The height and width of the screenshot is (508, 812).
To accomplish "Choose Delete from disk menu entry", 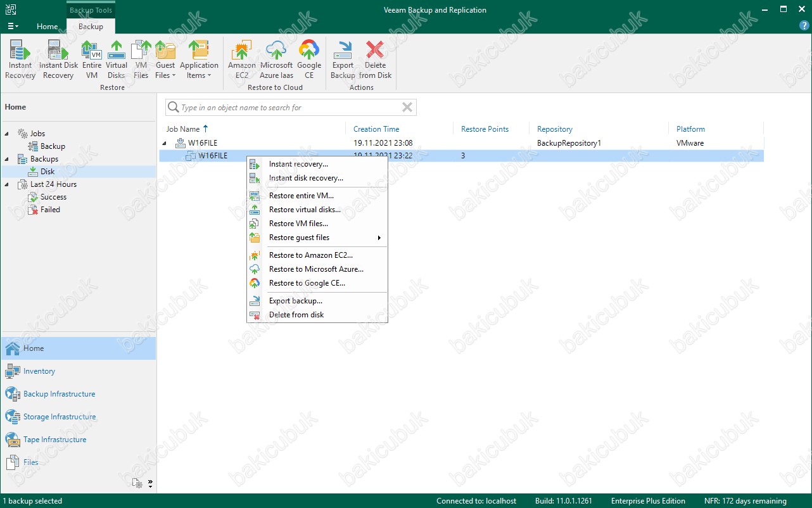I will (317, 315).
